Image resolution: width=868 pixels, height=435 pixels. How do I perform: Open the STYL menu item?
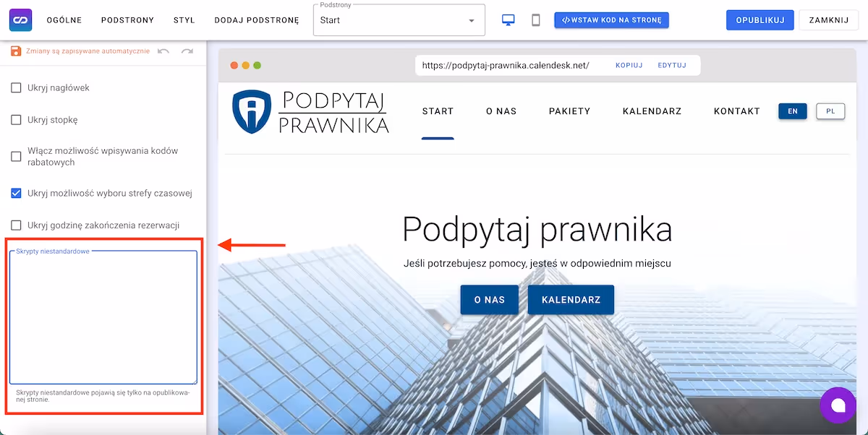(x=184, y=20)
